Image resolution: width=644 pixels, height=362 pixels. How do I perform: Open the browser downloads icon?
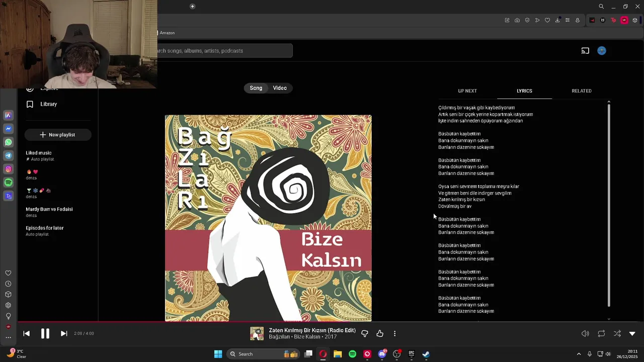(x=557, y=20)
